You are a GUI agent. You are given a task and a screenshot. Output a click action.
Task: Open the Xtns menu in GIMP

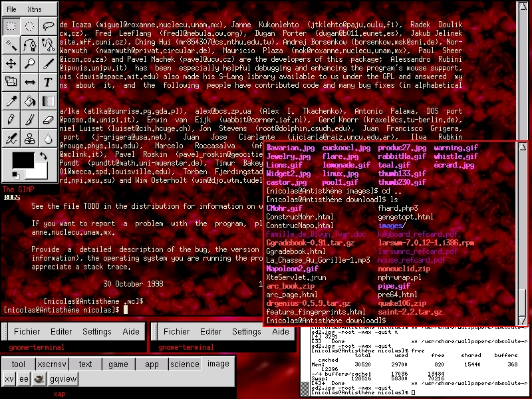click(34, 9)
